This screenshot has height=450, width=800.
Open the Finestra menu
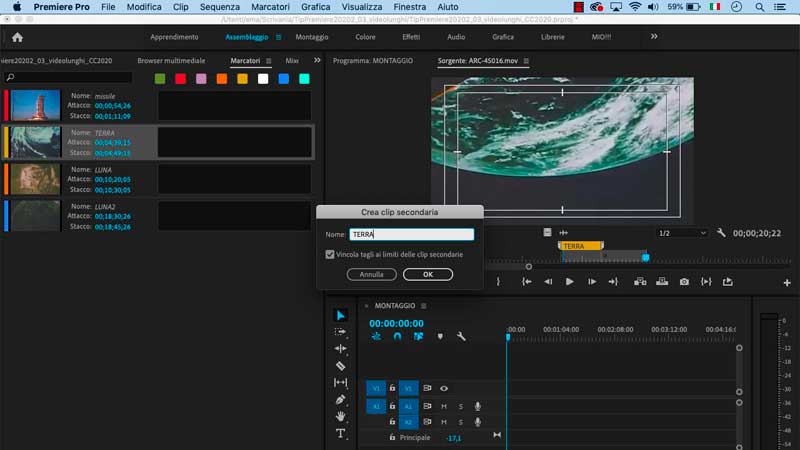[410, 7]
